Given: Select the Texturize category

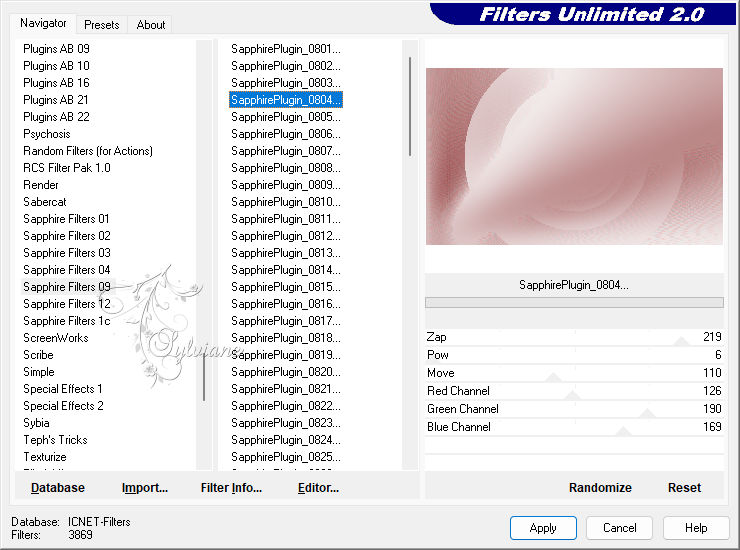Looking at the screenshot, I should coord(45,457).
